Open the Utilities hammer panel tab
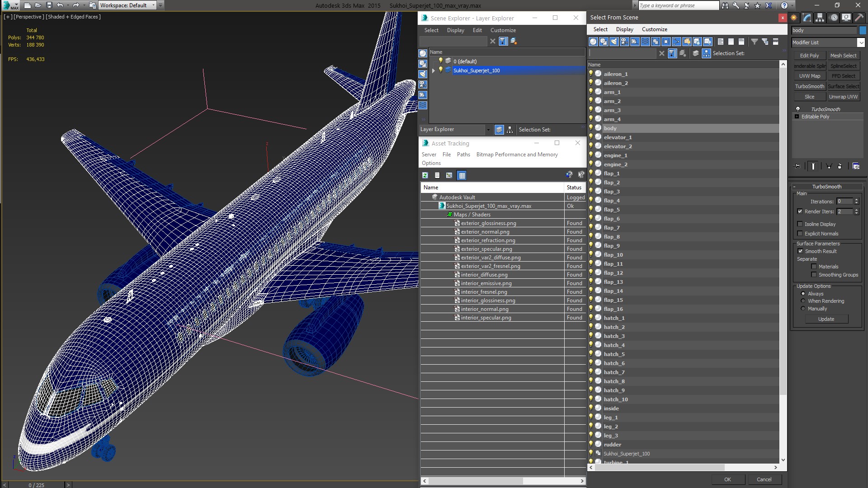This screenshot has height=488, width=868. pyautogui.click(x=859, y=18)
